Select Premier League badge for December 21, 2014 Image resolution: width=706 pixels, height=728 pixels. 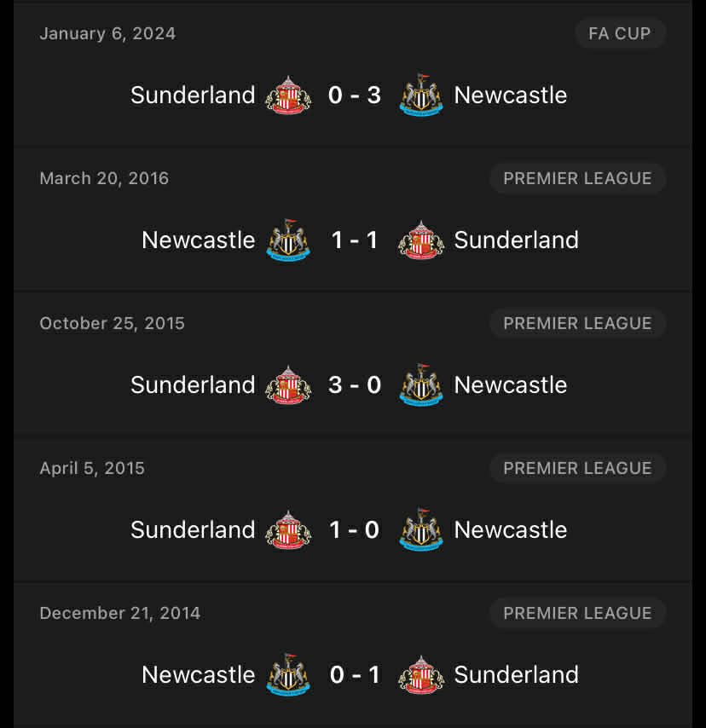(577, 614)
